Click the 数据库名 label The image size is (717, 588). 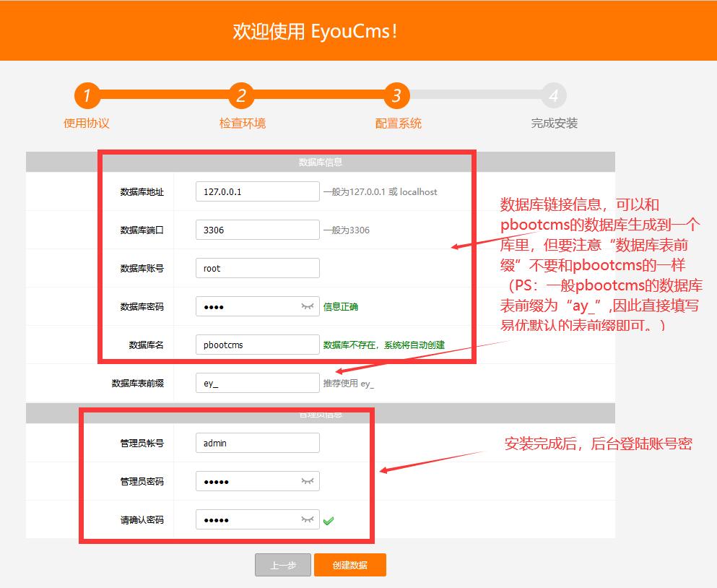coord(147,345)
